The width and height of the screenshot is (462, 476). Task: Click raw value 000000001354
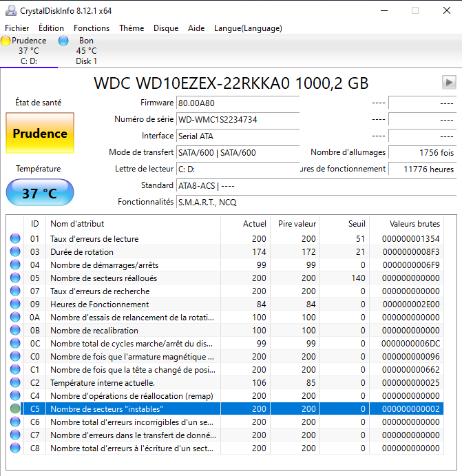point(411,238)
